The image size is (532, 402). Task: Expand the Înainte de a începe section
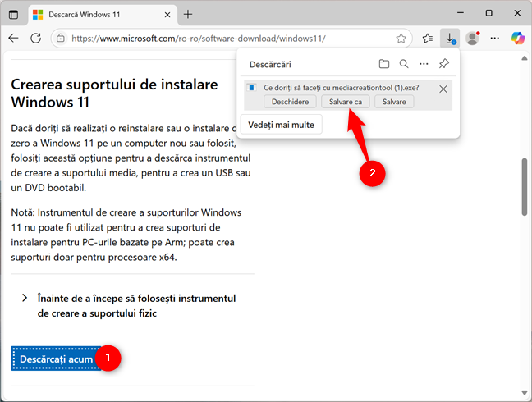click(x=25, y=298)
